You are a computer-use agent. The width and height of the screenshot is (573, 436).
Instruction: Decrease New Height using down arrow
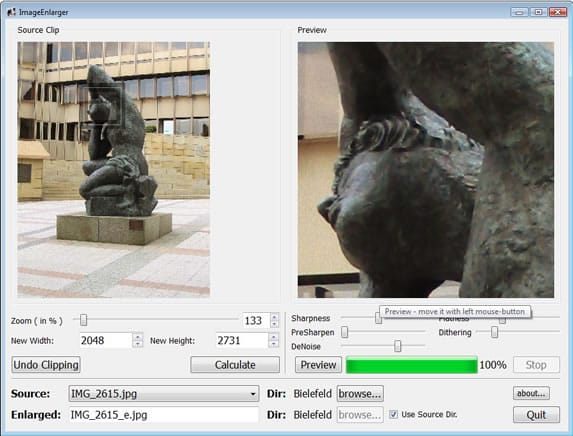click(274, 344)
